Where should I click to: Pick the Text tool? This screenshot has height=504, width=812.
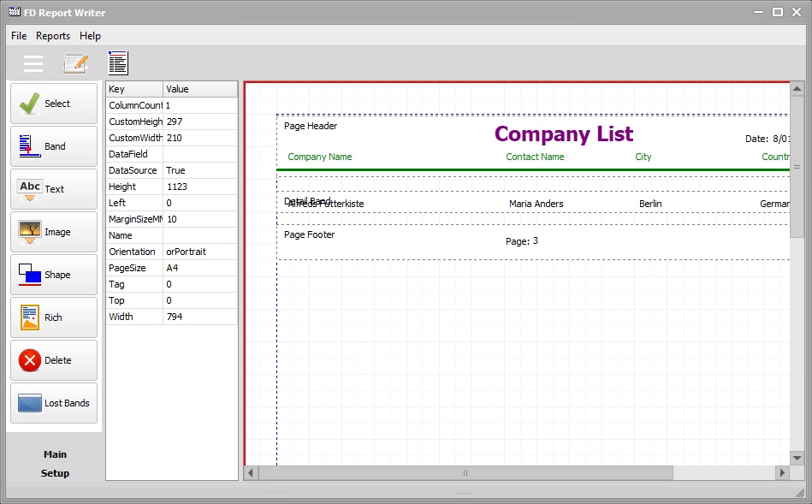(x=54, y=189)
